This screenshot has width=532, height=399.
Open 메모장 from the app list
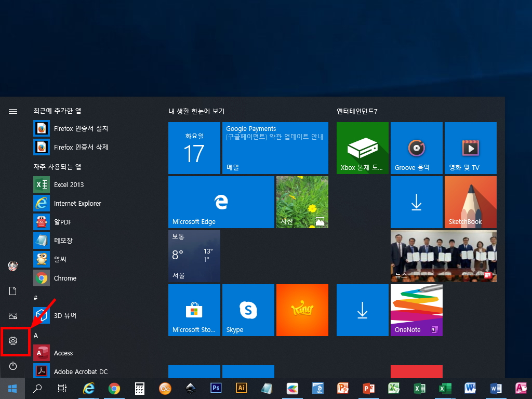54,241
